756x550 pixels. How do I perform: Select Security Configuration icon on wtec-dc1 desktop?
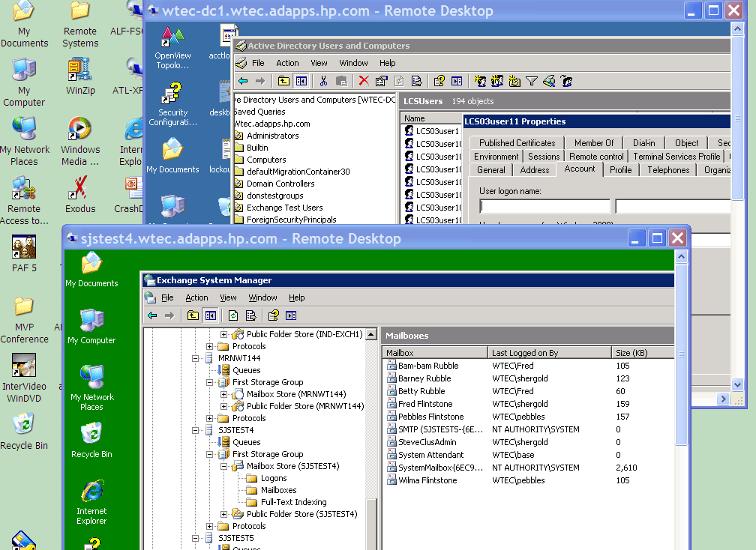click(172, 104)
